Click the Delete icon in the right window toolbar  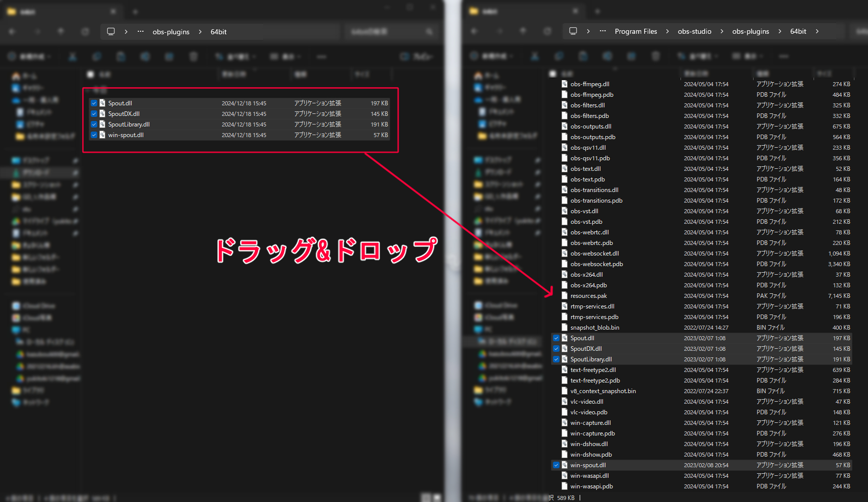point(656,56)
